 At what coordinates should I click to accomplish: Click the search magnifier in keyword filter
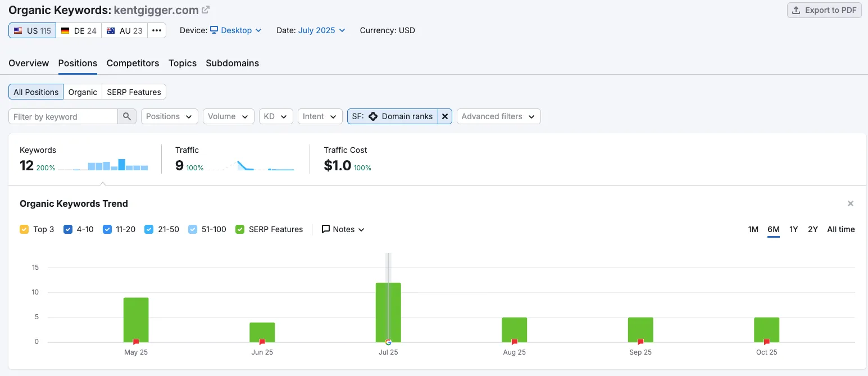(x=127, y=116)
